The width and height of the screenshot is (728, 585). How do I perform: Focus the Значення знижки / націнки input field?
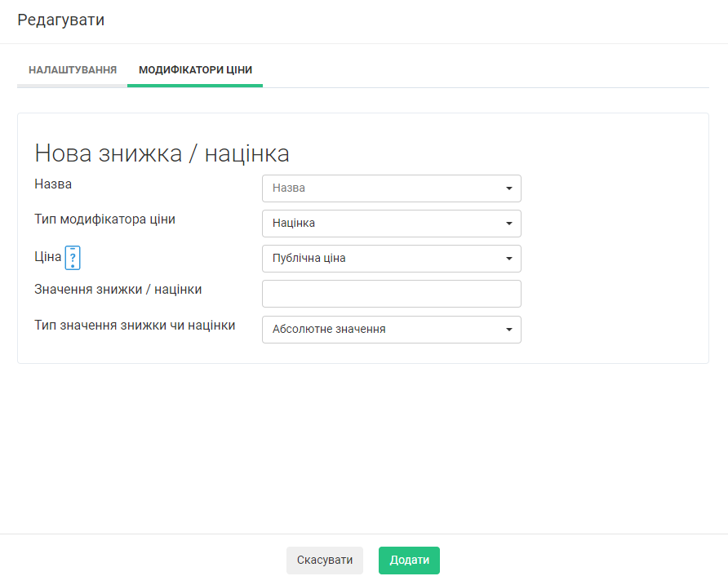coord(391,294)
